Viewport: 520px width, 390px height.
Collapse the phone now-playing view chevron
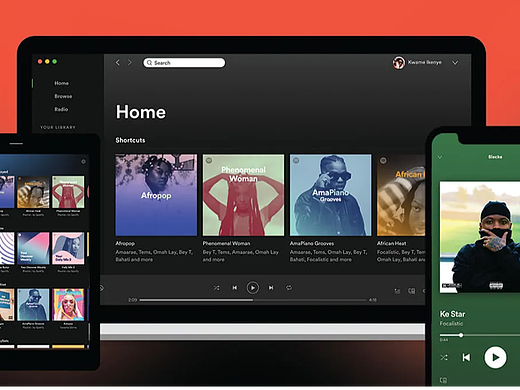point(440,157)
